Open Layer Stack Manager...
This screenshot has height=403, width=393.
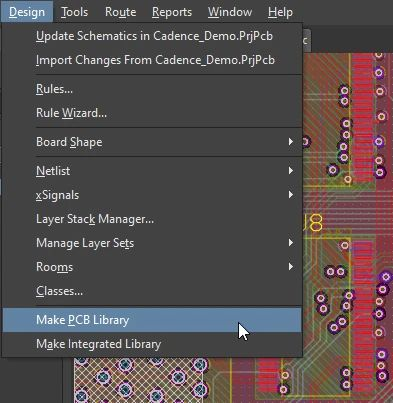click(152, 219)
